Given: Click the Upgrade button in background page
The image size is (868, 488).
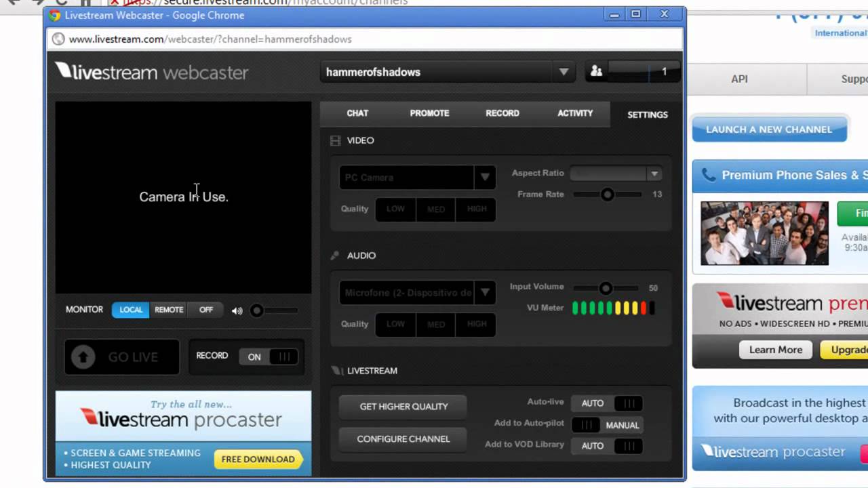Looking at the screenshot, I should (844, 350).
